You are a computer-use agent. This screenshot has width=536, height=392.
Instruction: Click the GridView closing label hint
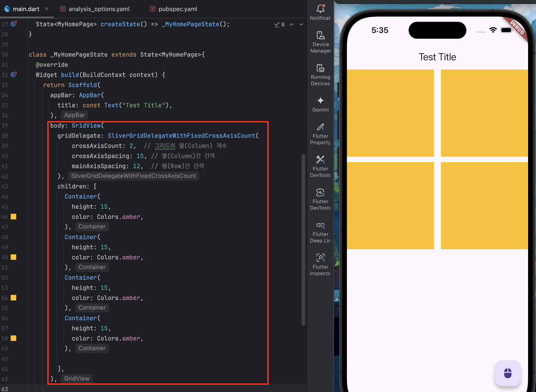click(x=76, y=379)
